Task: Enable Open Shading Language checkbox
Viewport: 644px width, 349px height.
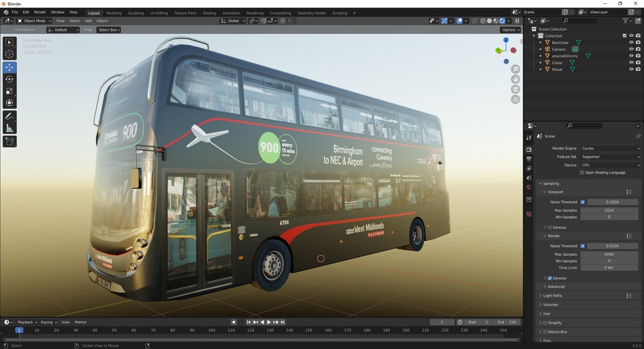Action: coord(582,172)
